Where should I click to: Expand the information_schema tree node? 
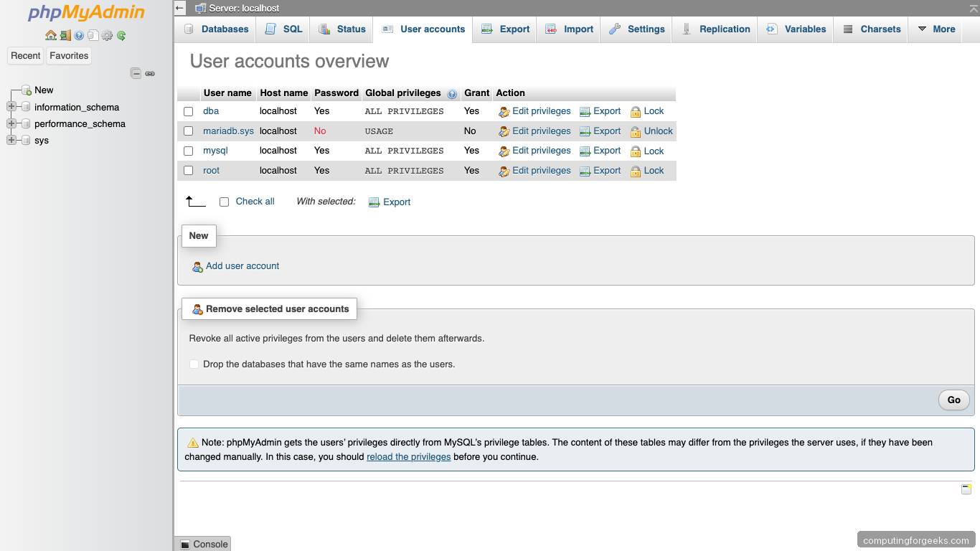(x=11, y=107)
